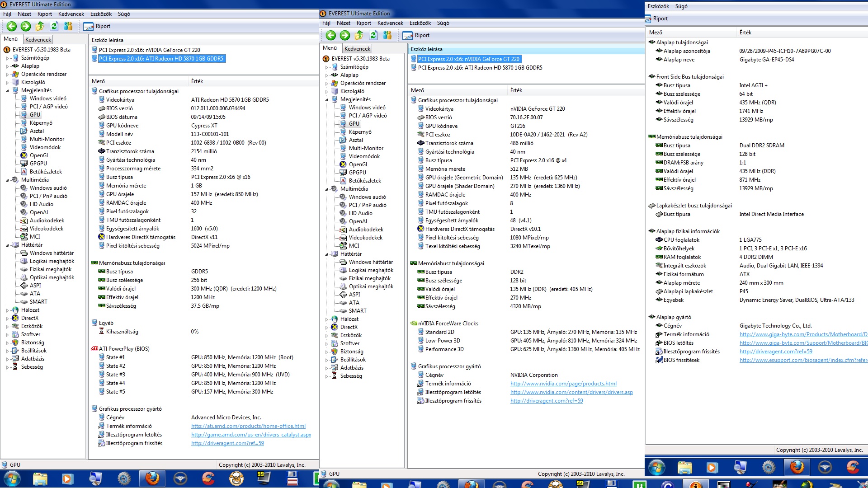
Task: Click CCleaner icon in the leftmost taskbar
Action: click(208, 478)
